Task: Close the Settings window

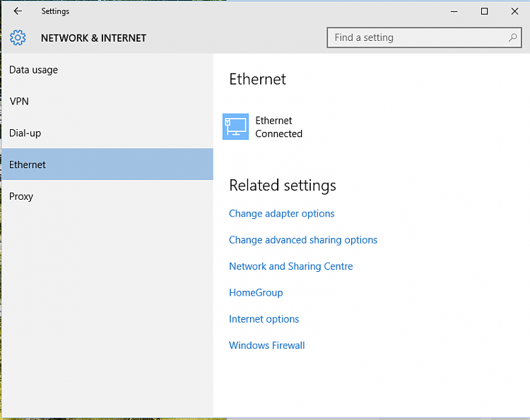Action: coord(514,11)
